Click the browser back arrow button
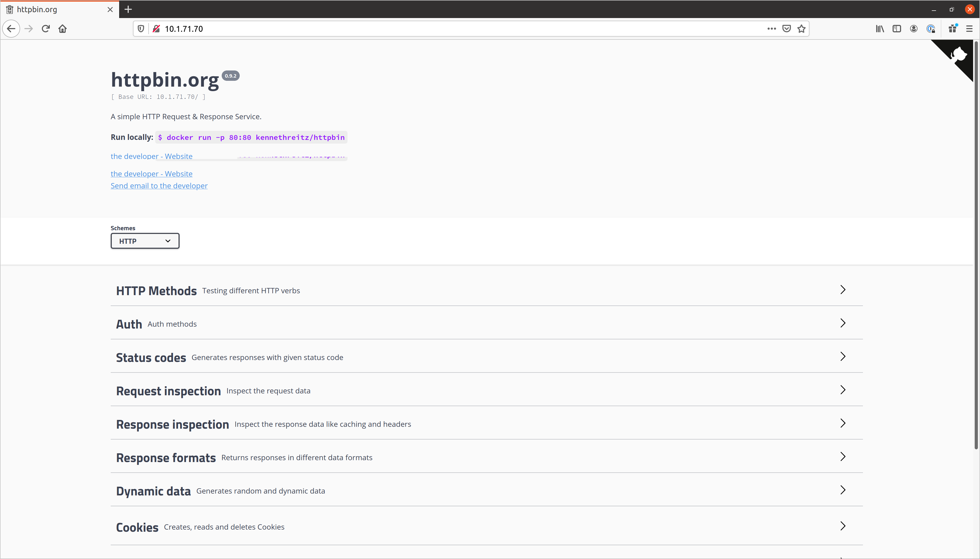 pyautogui.click(x=11, y=29)
